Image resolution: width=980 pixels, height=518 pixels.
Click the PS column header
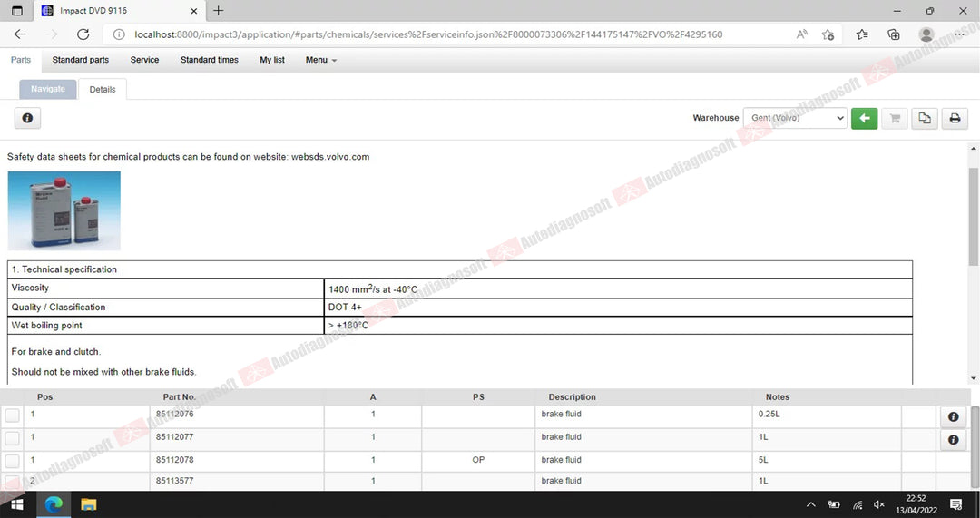(x=479, y=396)
